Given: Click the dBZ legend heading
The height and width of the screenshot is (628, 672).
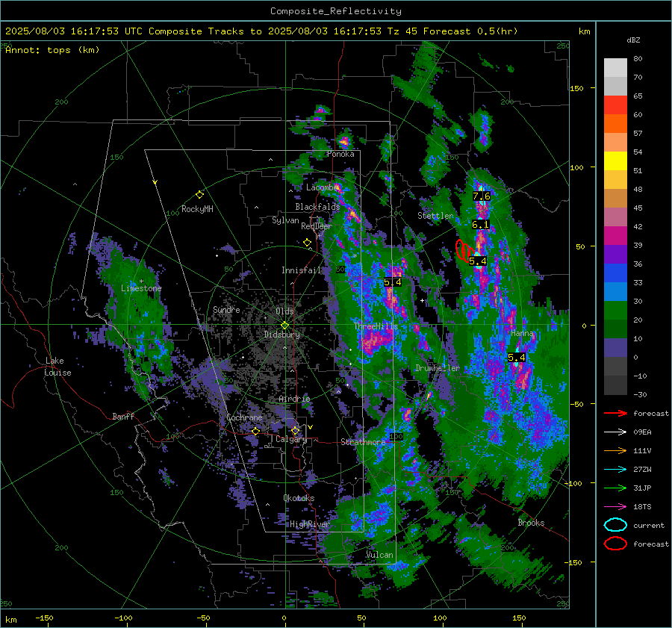Looking at the screenshot, I should (633, 40).
